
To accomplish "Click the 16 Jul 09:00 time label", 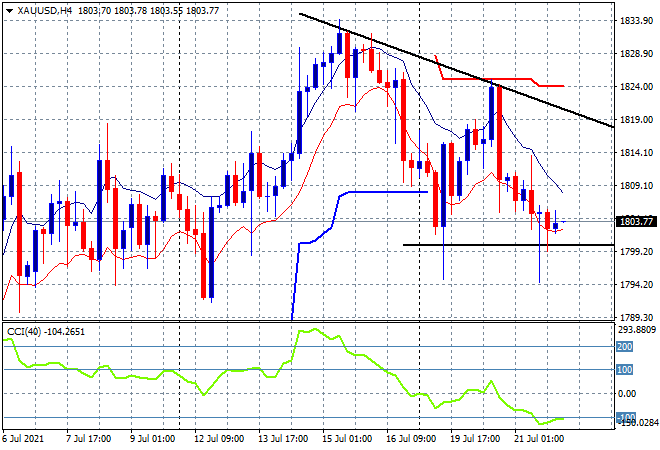I will click(411, 439).
